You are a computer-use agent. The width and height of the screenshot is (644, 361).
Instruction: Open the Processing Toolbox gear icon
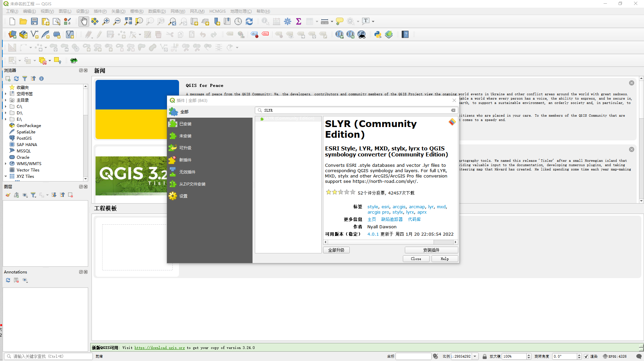(288, 21)
